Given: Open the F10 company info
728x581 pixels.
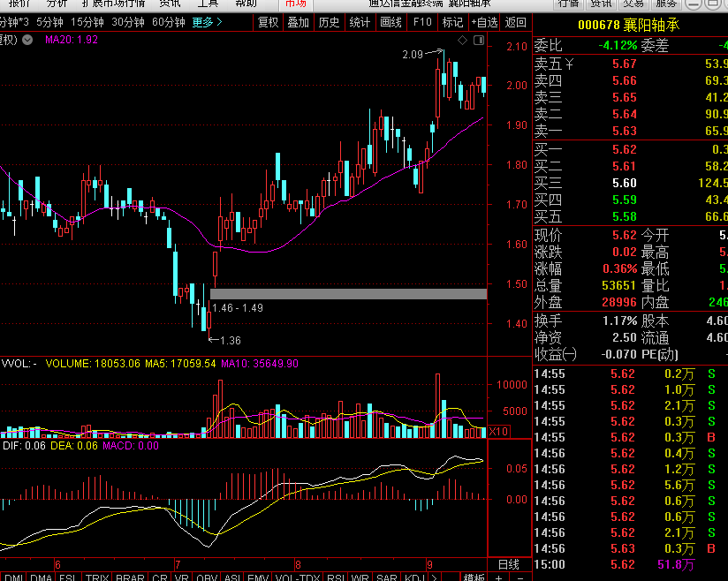Looking at the screenshot, I should pos(422,22).
